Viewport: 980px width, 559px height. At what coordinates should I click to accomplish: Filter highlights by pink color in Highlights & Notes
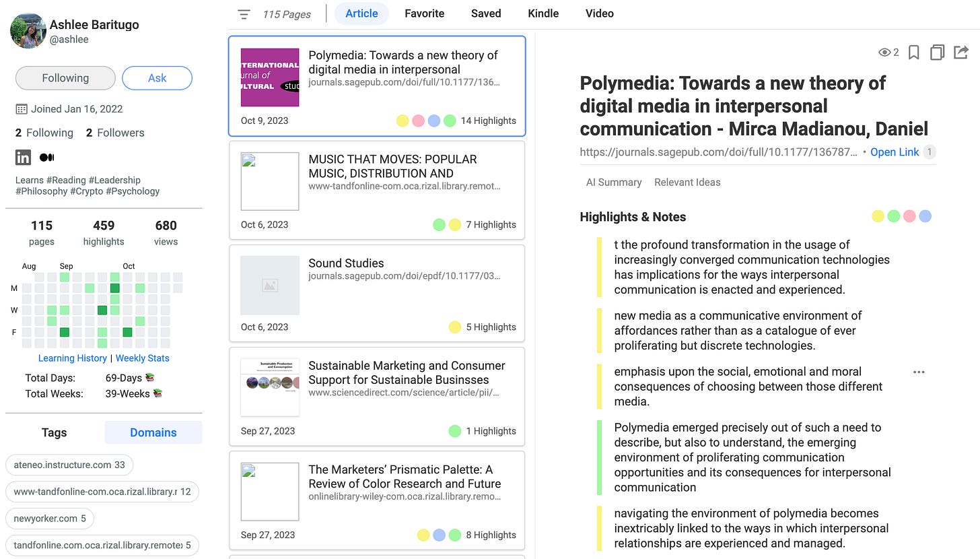tap(909, 216)
